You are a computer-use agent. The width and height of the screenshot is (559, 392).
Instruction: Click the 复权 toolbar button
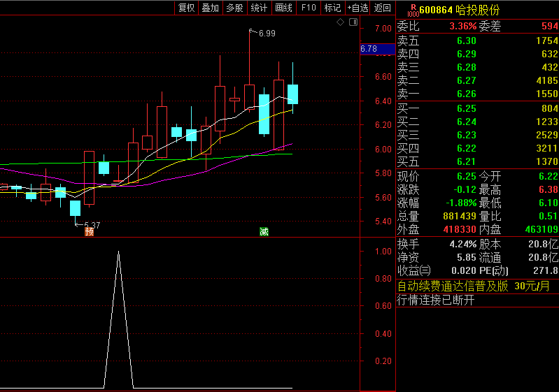point(186,8)
